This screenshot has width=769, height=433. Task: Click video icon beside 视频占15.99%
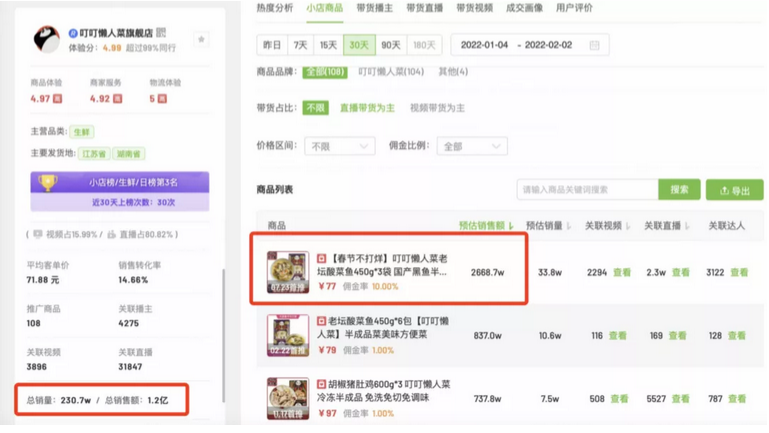tap(38, 234)
